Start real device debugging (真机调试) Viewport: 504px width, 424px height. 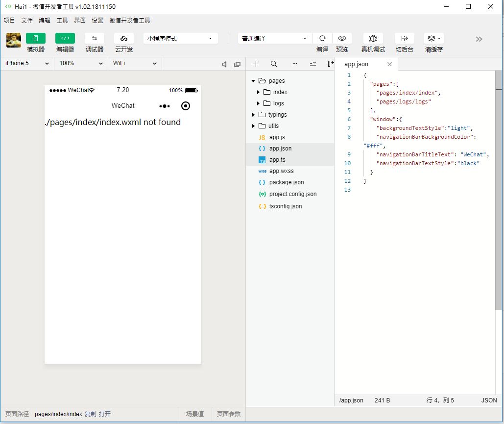[373, 38]
